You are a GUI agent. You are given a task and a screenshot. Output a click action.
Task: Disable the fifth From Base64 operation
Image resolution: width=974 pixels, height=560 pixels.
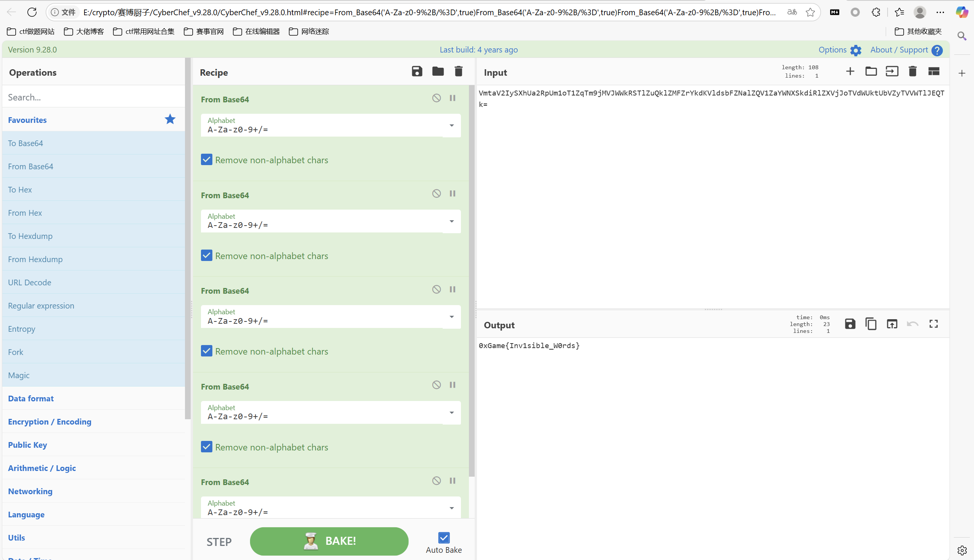tap(436, 481)
